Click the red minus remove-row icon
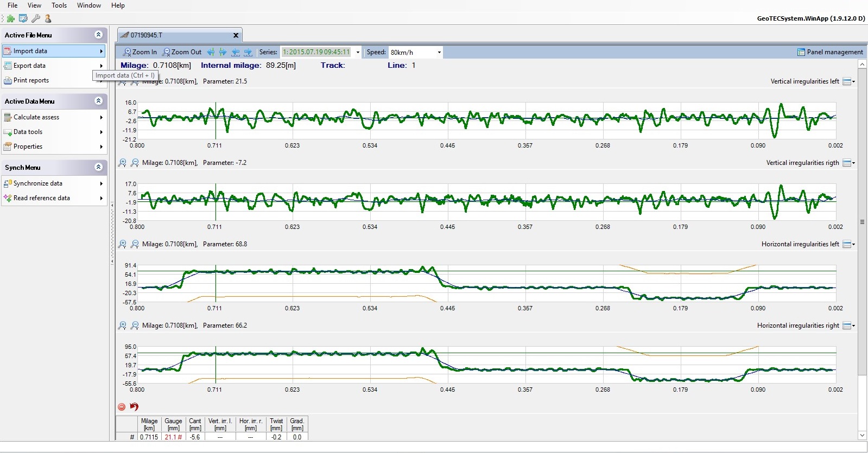The width and height of the screenshot is (868, 453). (x=122, y=407)
